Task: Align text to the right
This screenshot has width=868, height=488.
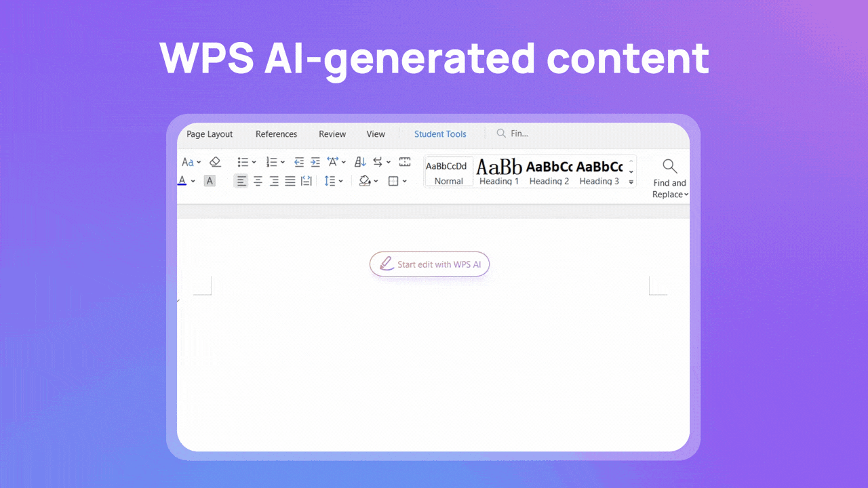Action: [274, 181]
